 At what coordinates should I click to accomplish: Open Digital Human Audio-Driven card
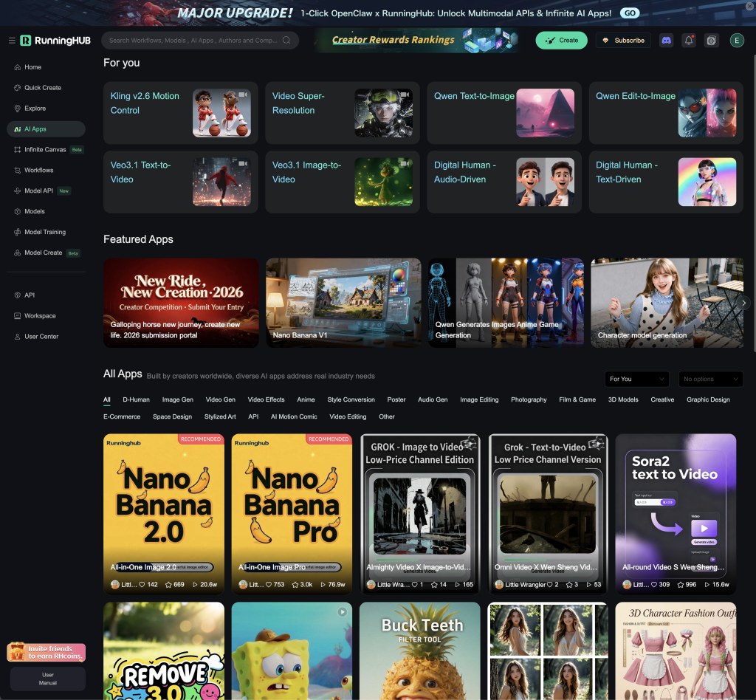point(504,182)
